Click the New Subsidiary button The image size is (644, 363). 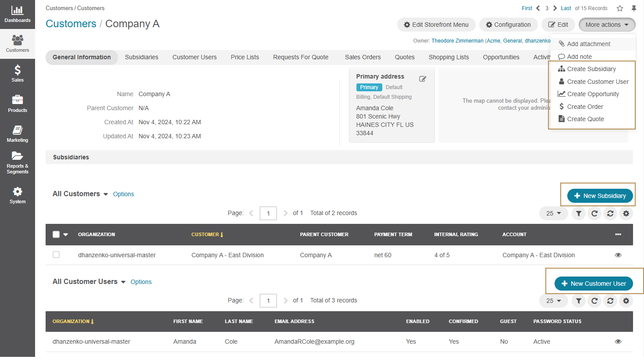[x=600, y=196]
